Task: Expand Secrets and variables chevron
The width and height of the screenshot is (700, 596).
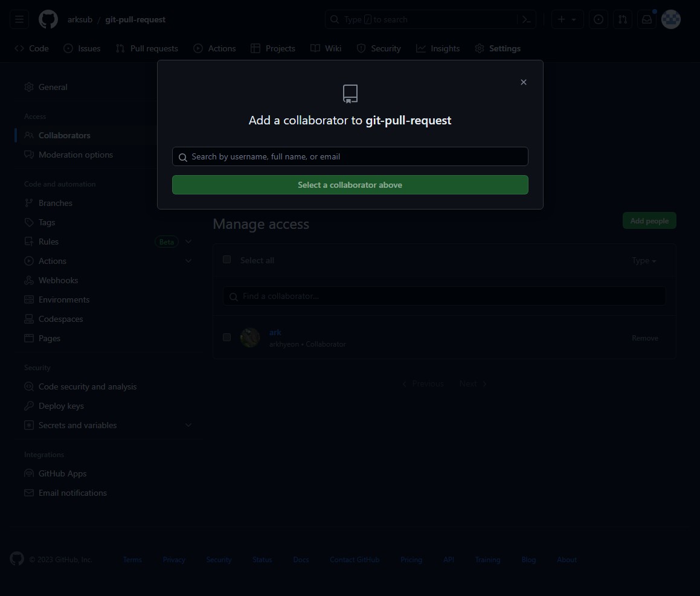Action: (x=188, y=425)
